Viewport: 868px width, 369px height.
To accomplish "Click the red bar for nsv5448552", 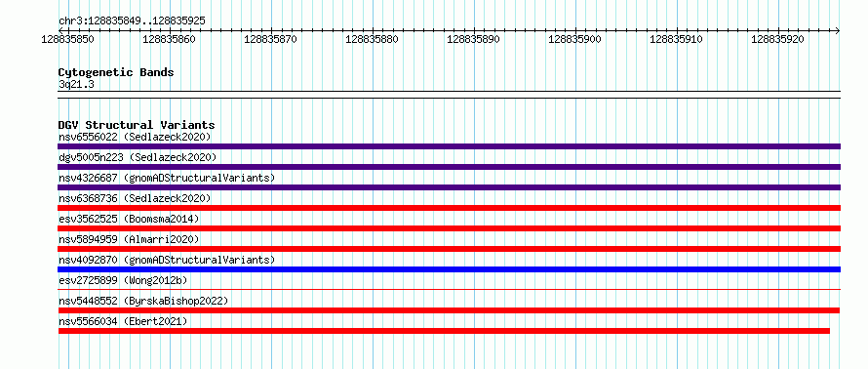I will click(449, 310).
